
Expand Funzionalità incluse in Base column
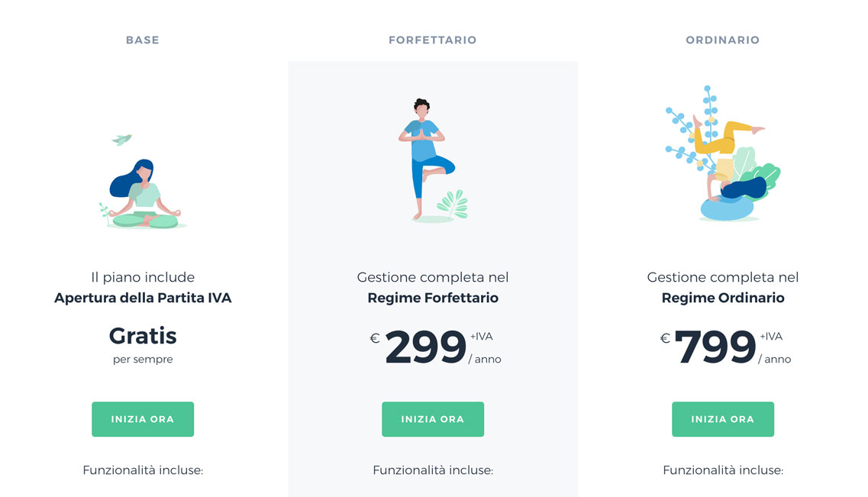pyautogui.click(x=143, y=470)
